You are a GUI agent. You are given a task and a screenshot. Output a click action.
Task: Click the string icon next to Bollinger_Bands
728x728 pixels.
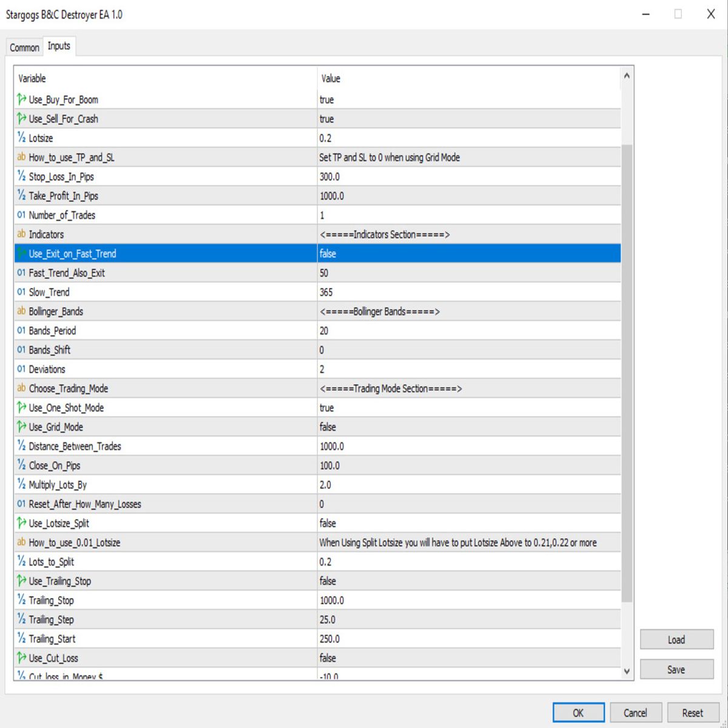(x=21, y=311)
